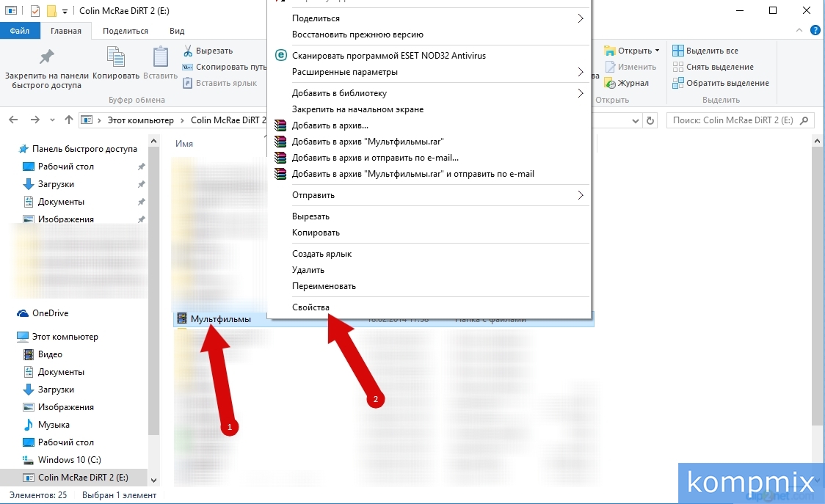Go forward with the right arrow

pos(34,120)
